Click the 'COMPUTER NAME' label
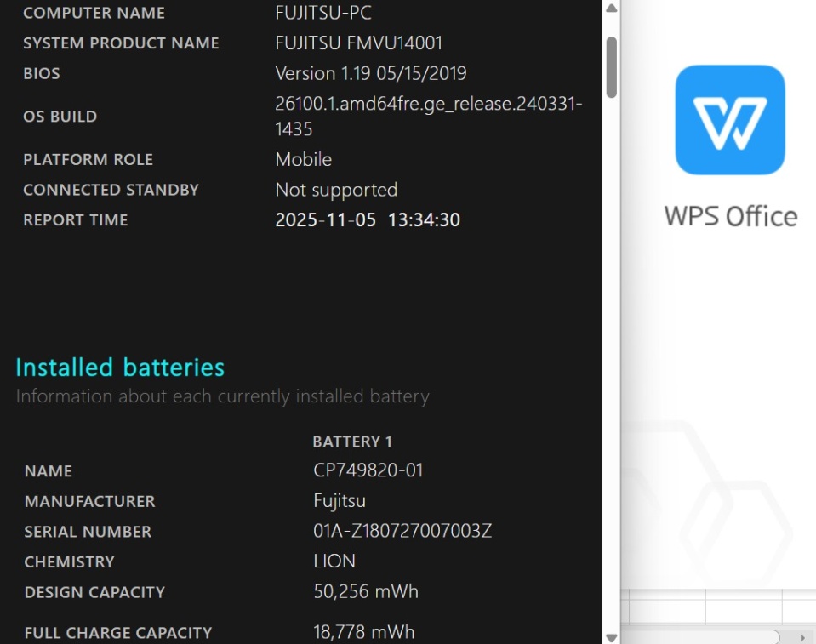Image resolution: width=816 pixels, height=644 pixels. [x=94, y=13]
